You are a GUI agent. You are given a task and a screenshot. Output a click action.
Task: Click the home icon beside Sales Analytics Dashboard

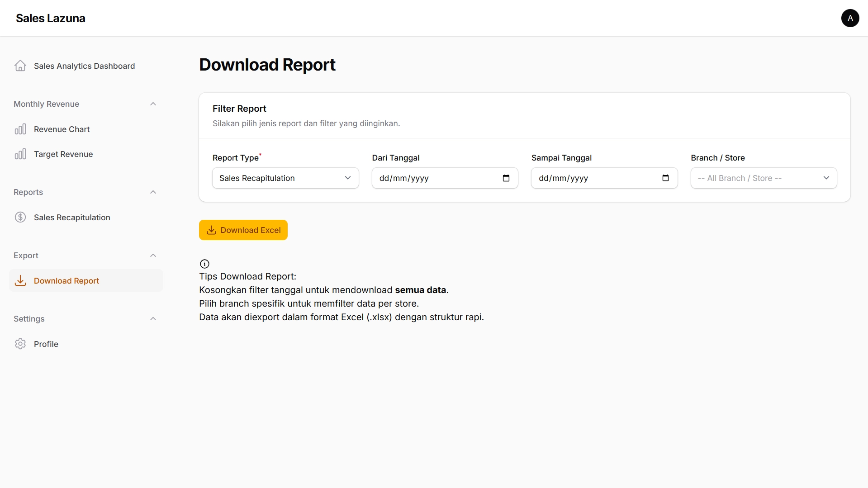(x=20, y=66)
